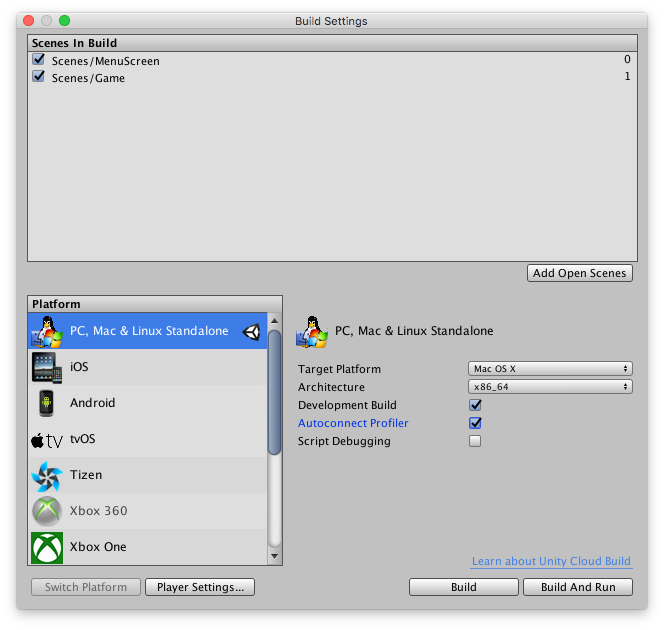The height and width of the screenshot is (630, 664).
Task: Select the Xbox One platform label
Action: pyautogui.click(x=98, y=547)
